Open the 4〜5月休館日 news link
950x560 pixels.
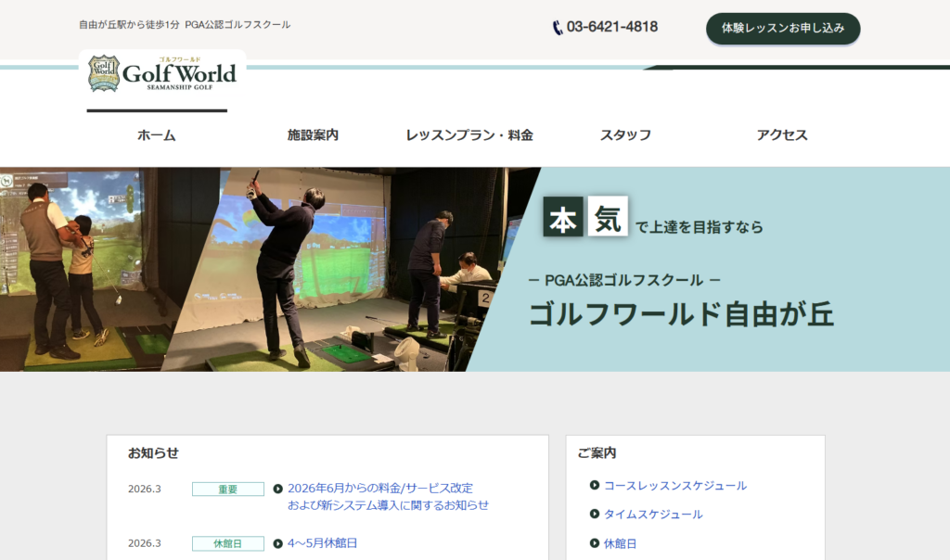pyautogui.click(x=322, y=543)
